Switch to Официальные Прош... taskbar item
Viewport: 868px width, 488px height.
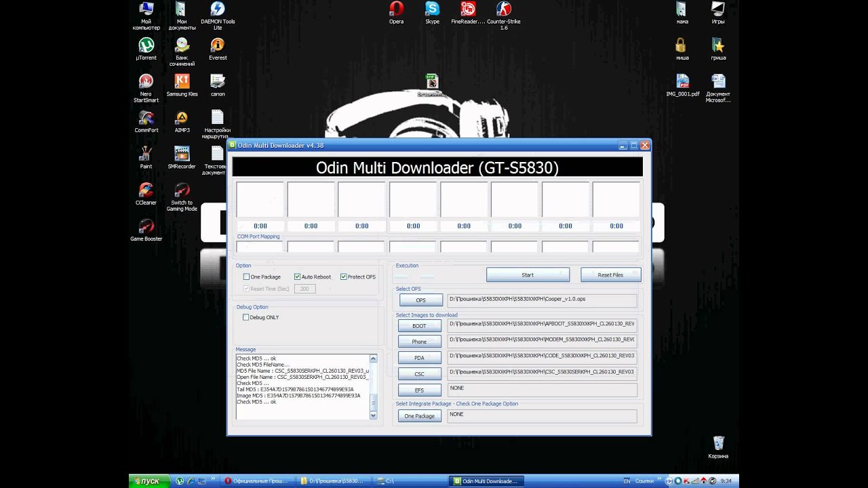tap(256, 481)
